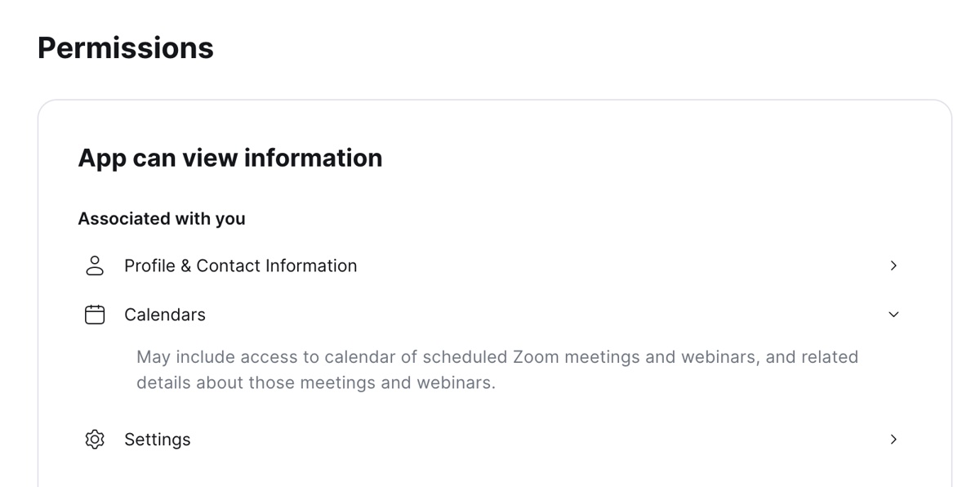
Task: Select the Settings row label
Action: (x=158, y=440)
